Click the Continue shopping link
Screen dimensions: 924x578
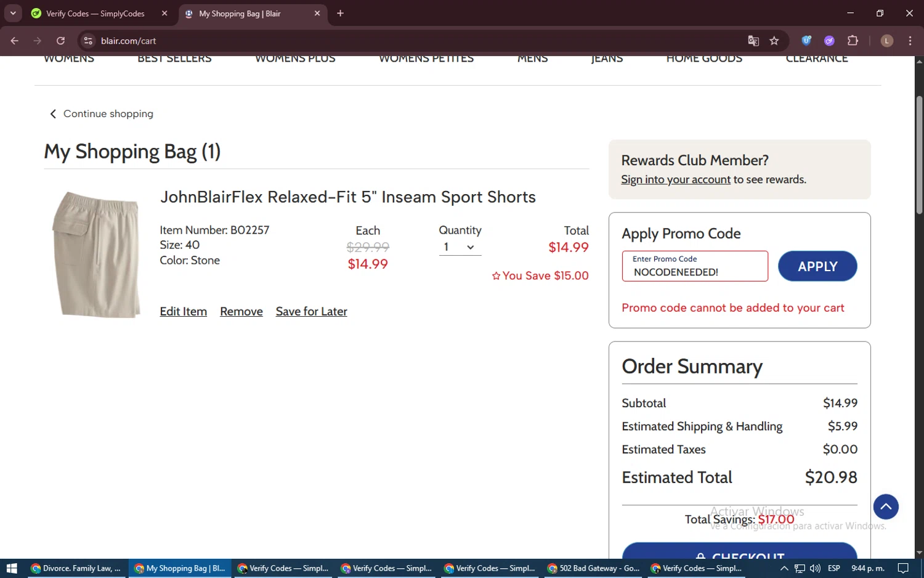pos(102,114)
